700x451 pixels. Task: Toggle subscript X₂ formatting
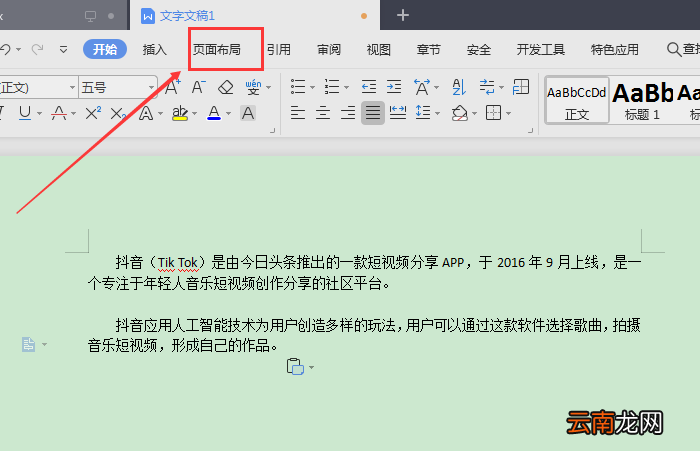coord(118,114)
